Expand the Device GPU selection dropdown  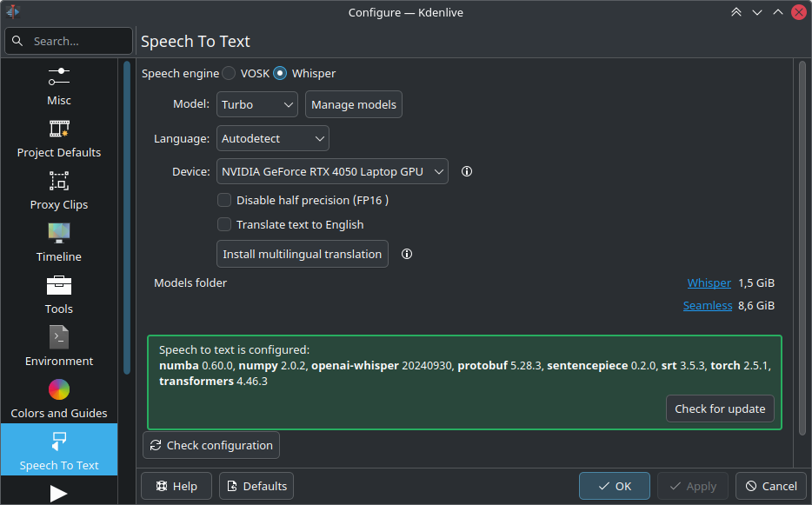click(331, 172)
